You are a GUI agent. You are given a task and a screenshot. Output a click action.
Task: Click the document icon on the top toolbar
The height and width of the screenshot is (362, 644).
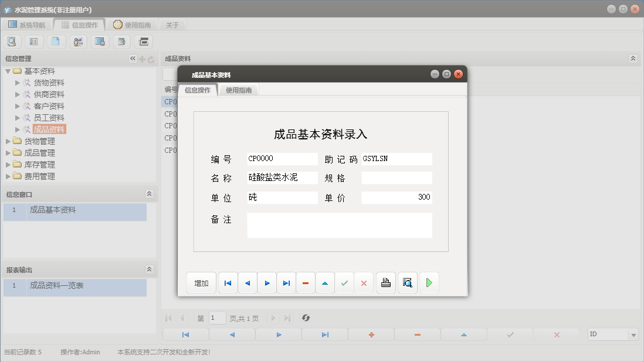(x=56, y=41)
